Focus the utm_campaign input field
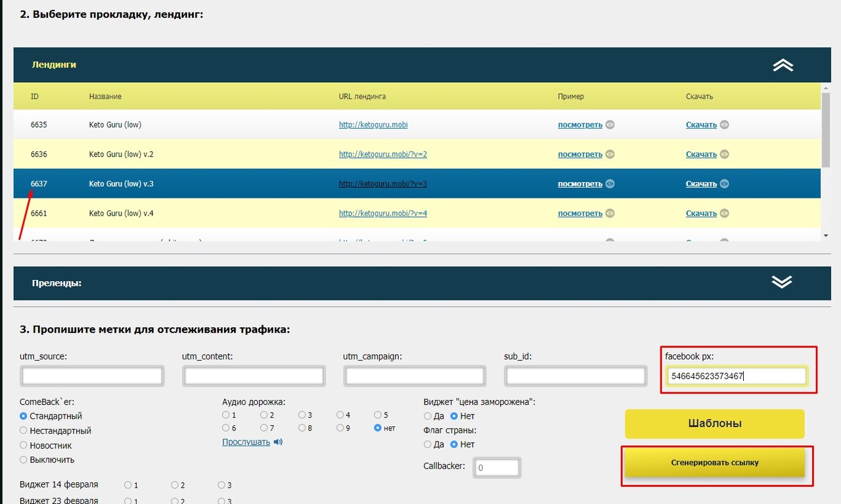 pyautogui.click(x=415, y=376)
